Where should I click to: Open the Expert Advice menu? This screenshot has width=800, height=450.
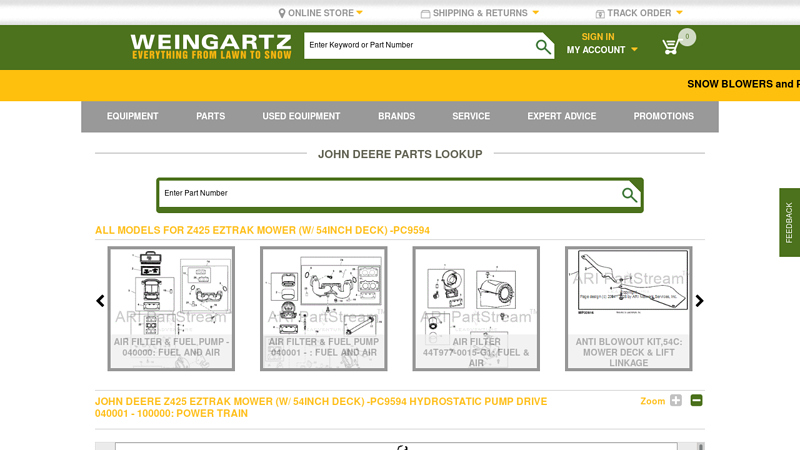(561, 117)
